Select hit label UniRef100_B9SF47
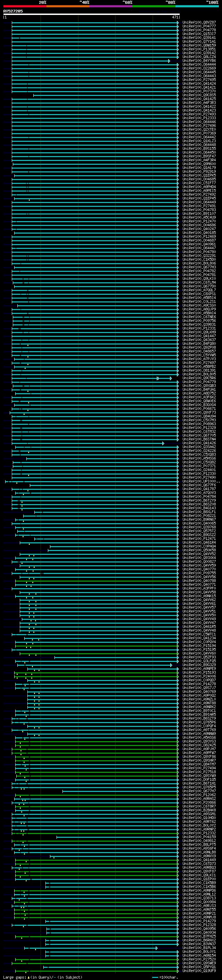This screenshot has width=222, height=980. [199, 156]
